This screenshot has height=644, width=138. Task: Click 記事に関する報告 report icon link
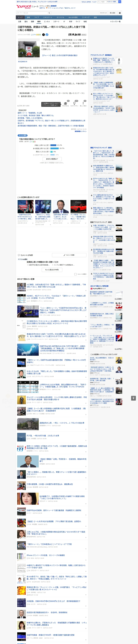coord(23,106)
